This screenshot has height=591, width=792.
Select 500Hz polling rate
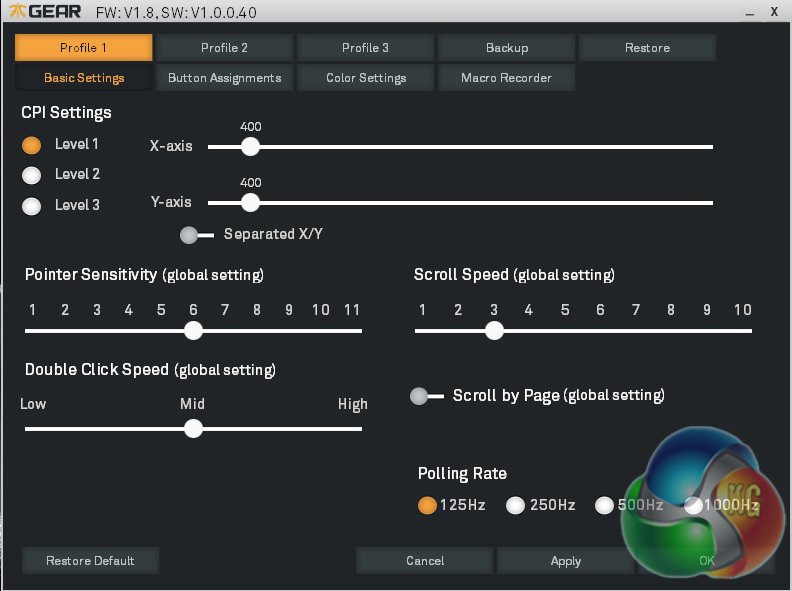point(604,505)
